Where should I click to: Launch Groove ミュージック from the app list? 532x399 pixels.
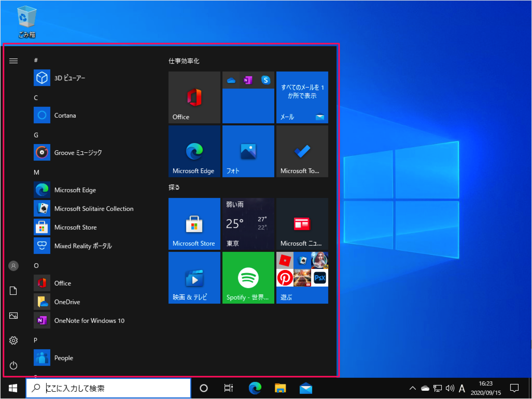(x=78, y=153)
